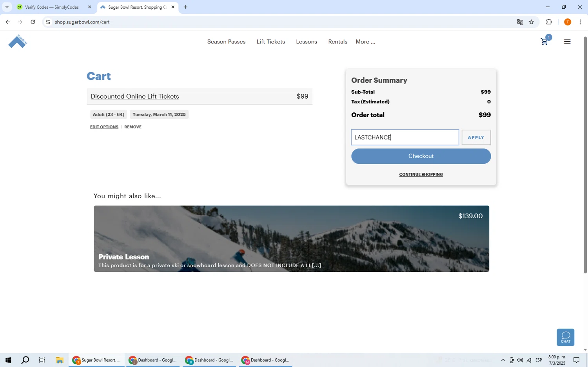This screenshot has height=367, width=588.
Task: Open Windows Search in taskbar
Action: [x=25, y=360]
